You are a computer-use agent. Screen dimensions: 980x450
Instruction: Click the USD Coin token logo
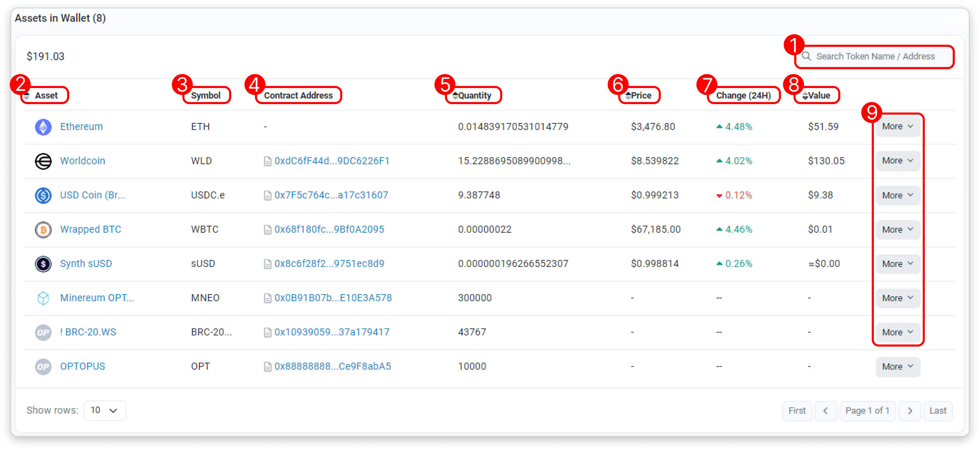pos(43,195)
